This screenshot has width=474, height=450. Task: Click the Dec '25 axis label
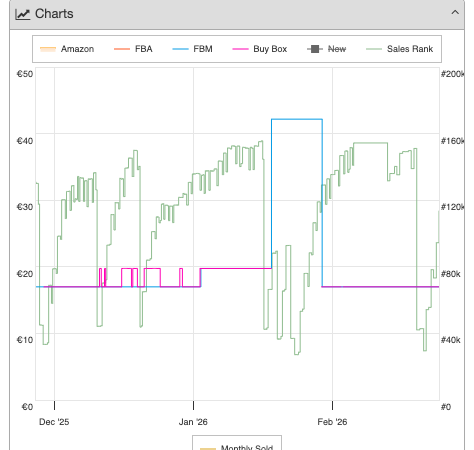click(54, 422)
